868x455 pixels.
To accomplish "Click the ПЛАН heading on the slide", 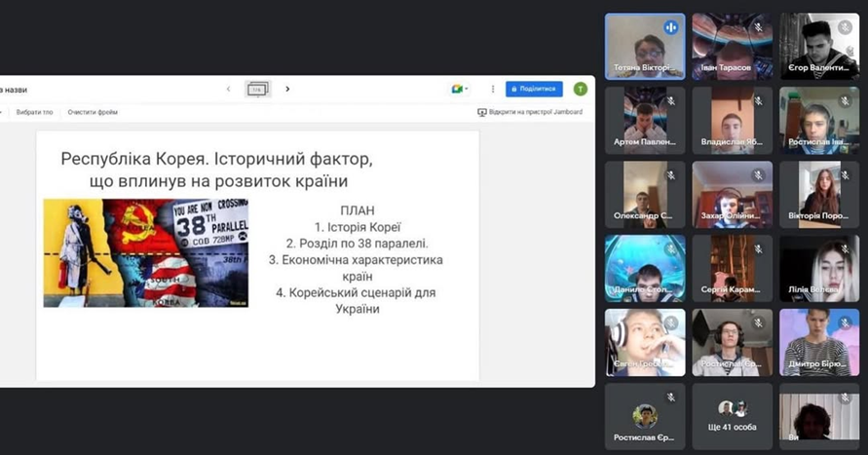I will click(358, 210).
